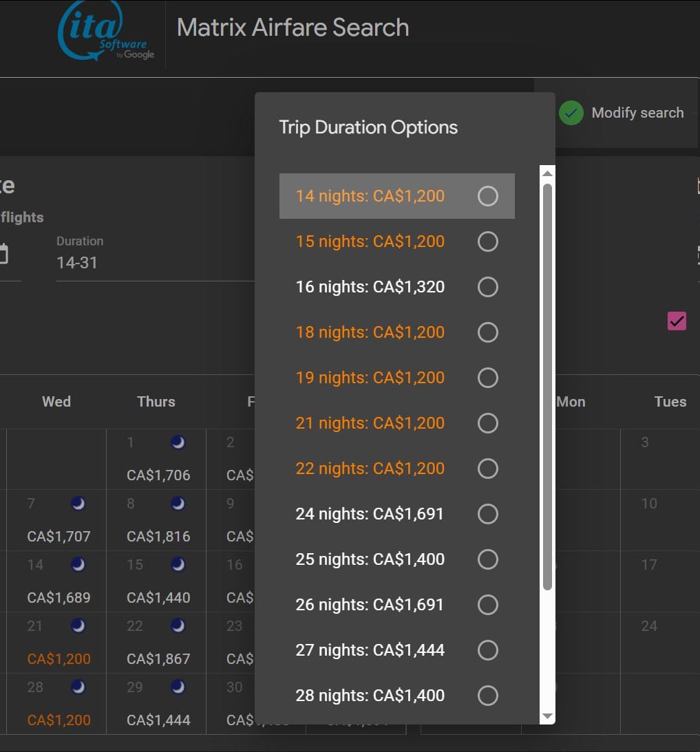Click the moon icon on Wednesday 21
The image size is (700, 752).
[78, 626]
